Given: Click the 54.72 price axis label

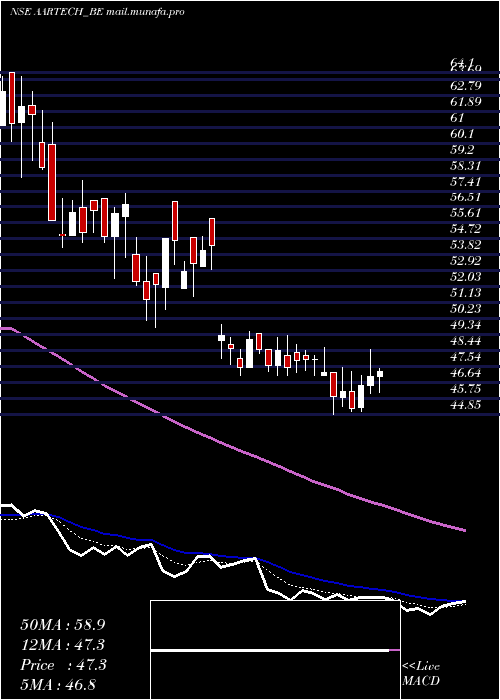Looking at the screenshot, I should click(x=466, y=229).
